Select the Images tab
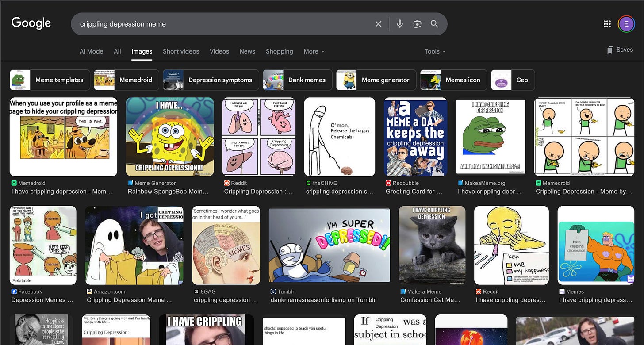The height and width of the screenshot is (345, 644). (142, 51)
